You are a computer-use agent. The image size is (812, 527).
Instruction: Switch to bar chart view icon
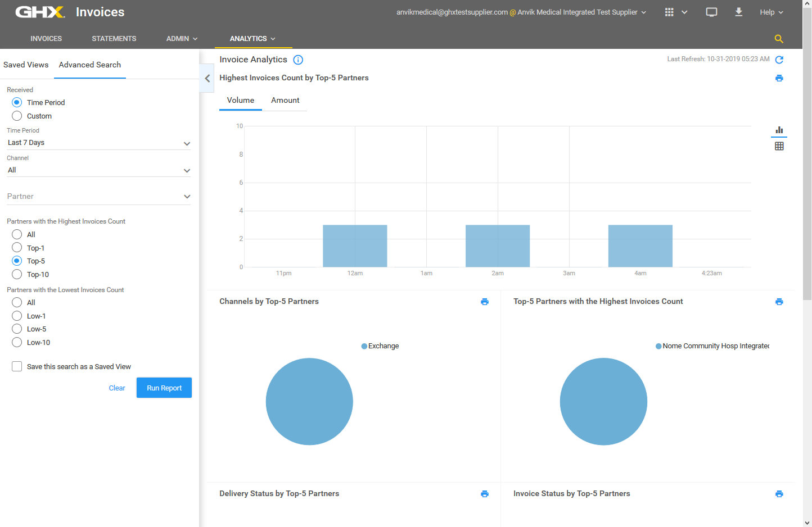[779, 130]
